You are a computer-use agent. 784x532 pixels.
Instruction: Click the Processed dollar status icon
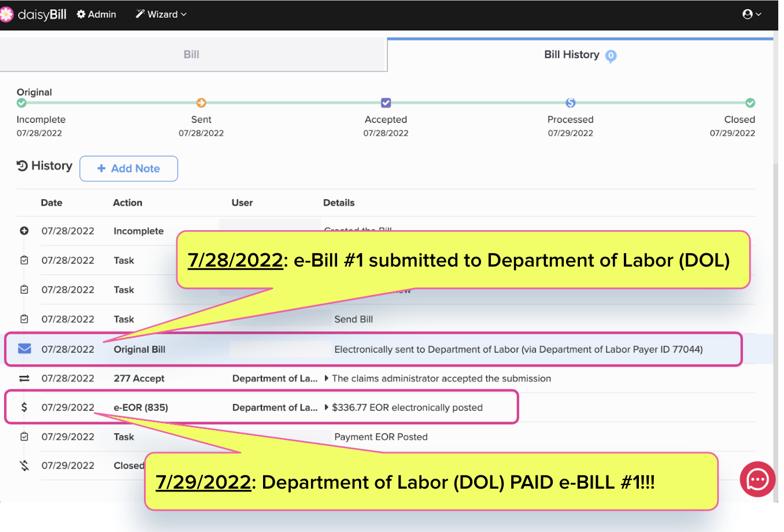click(x=571, y=103)
